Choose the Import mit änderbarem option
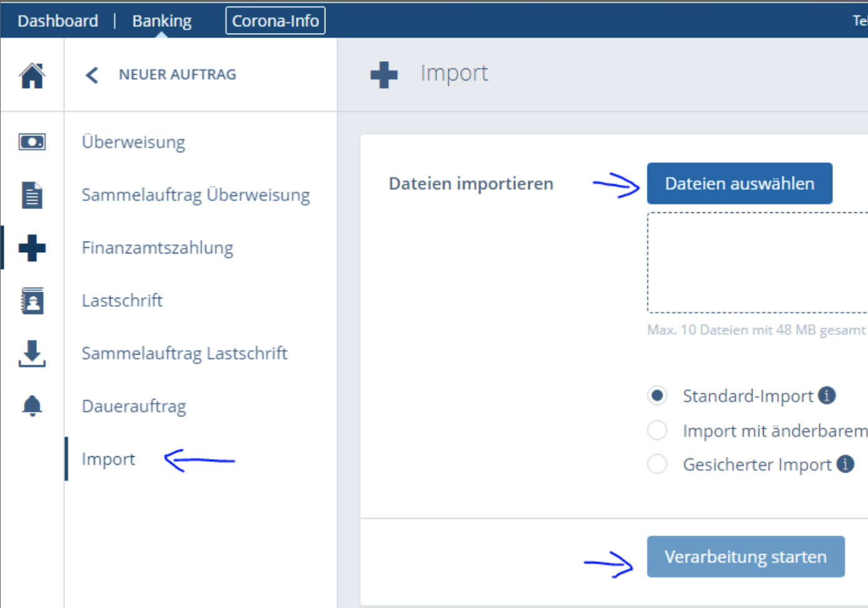868x608 pixels. (657, 429)
